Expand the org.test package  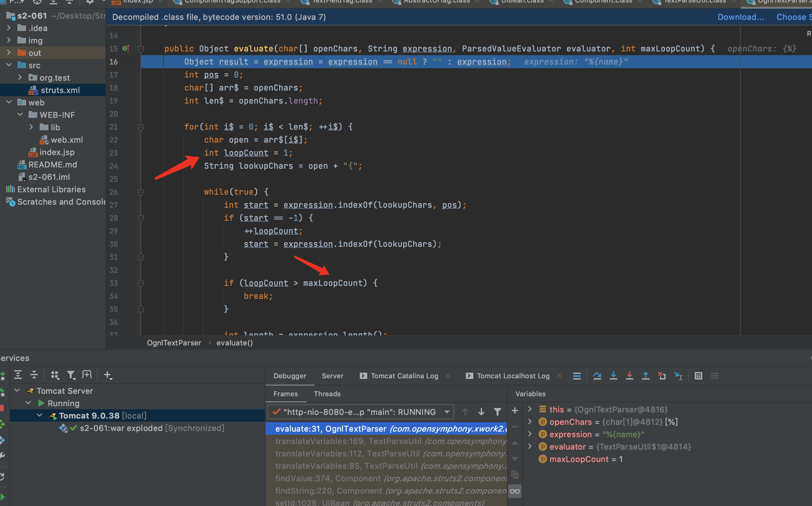(x=20, y=77)
